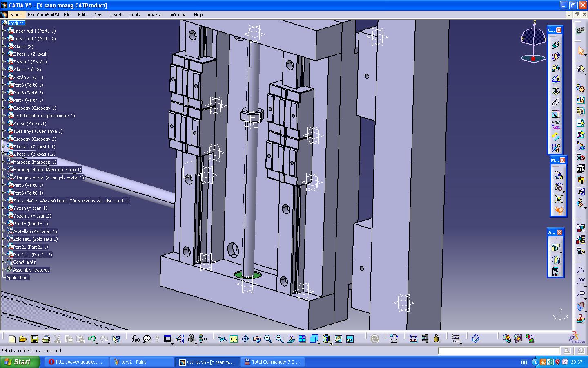Image resolution: width=588 pixels, height=368 pixels.
Task: Select the Pan view tool
Action: pyautogui.click(x=245, y=339)
